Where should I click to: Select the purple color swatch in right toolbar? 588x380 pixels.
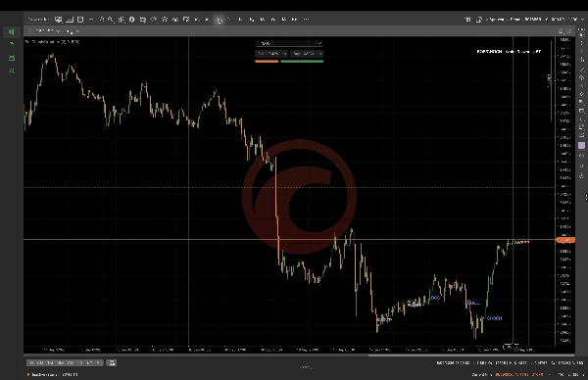(581, 145)
